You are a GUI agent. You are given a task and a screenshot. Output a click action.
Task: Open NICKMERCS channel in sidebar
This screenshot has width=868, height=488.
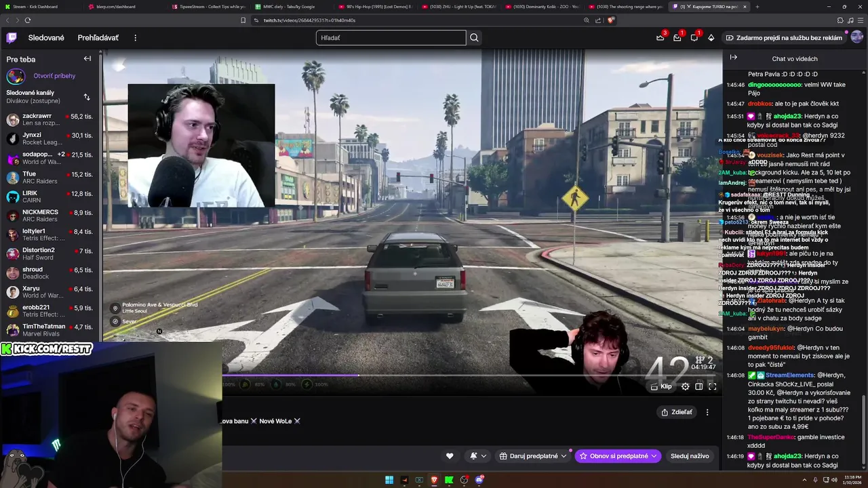[x=50, y=216]
